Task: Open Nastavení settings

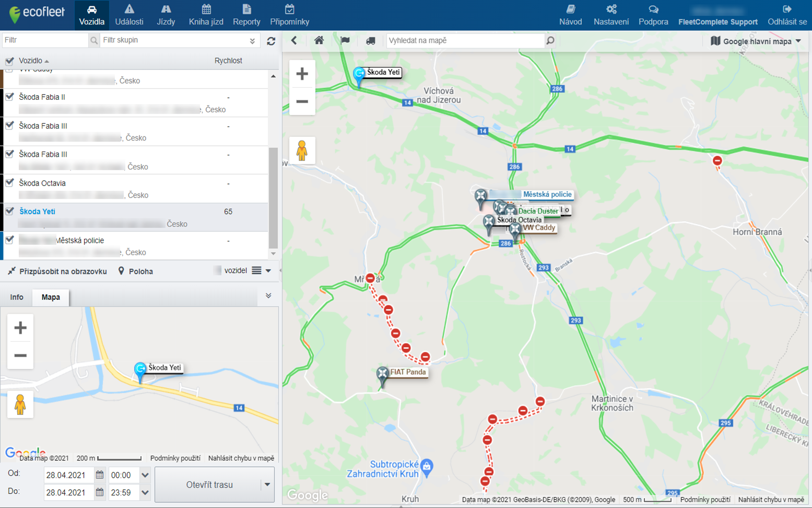Action: pos(611,15)
